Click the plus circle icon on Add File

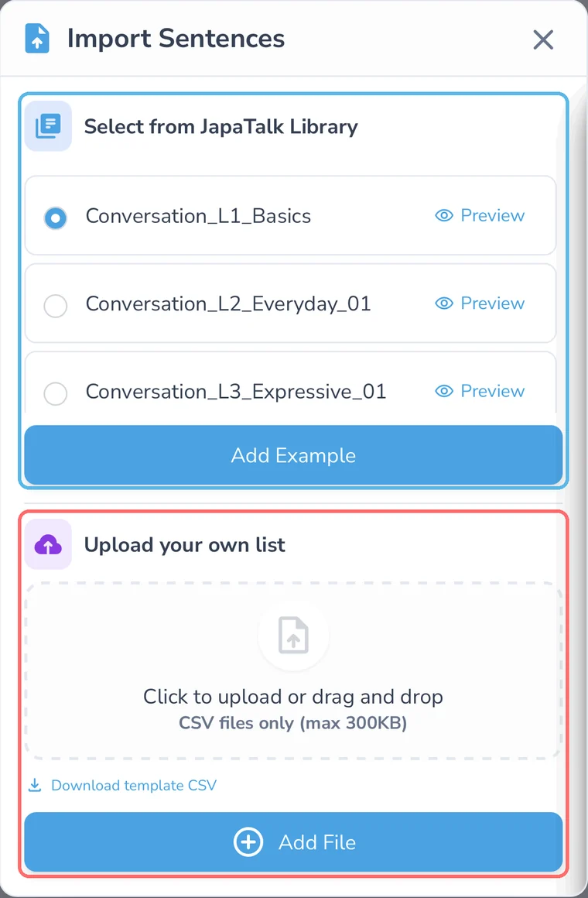tap(248, 842)
